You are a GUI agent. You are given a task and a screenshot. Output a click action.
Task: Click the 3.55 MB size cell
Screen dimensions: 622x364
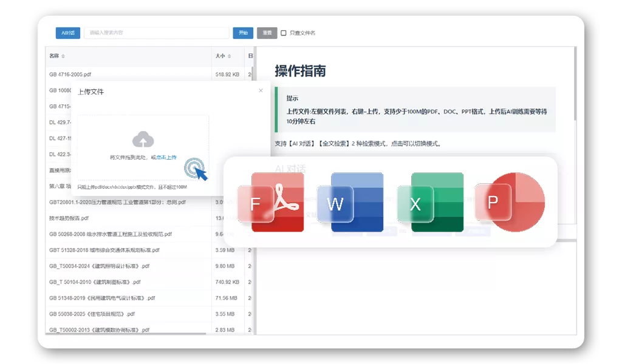pos(225,314)
